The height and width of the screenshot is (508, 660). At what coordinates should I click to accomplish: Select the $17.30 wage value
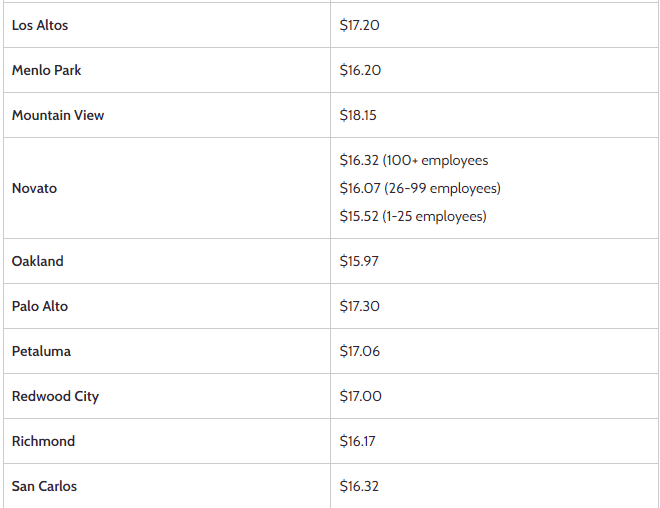(360, 306)
